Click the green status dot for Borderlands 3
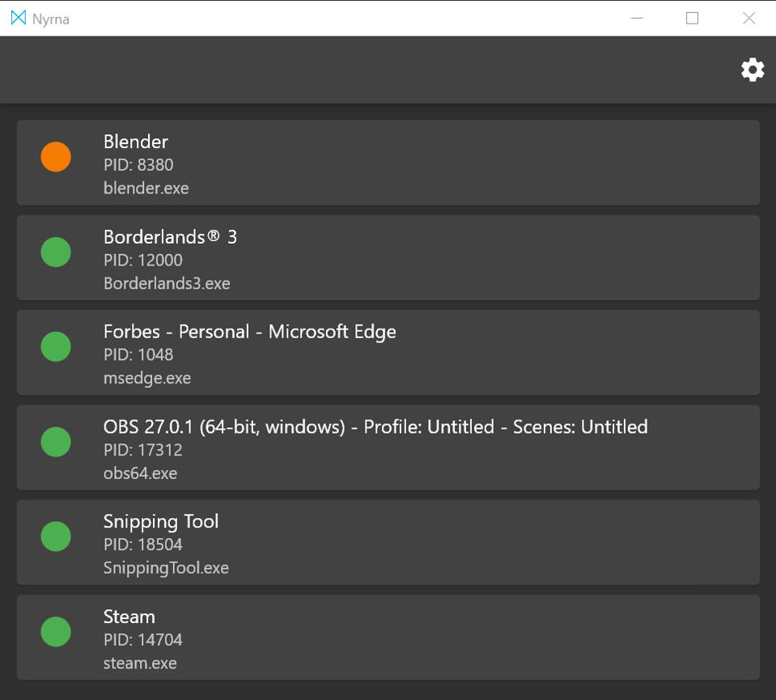This screenshot has height=700, width=776. click(x=56, y=252)
